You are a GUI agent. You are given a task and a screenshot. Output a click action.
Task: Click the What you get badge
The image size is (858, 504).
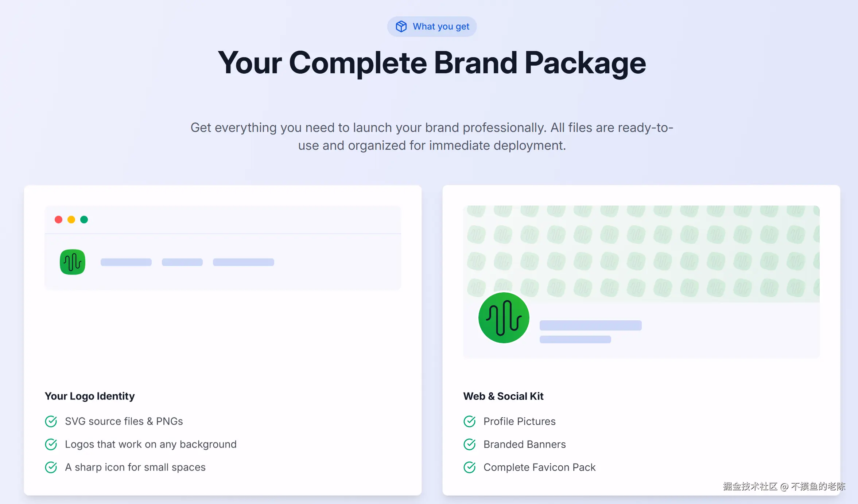[x=432, y=27]
